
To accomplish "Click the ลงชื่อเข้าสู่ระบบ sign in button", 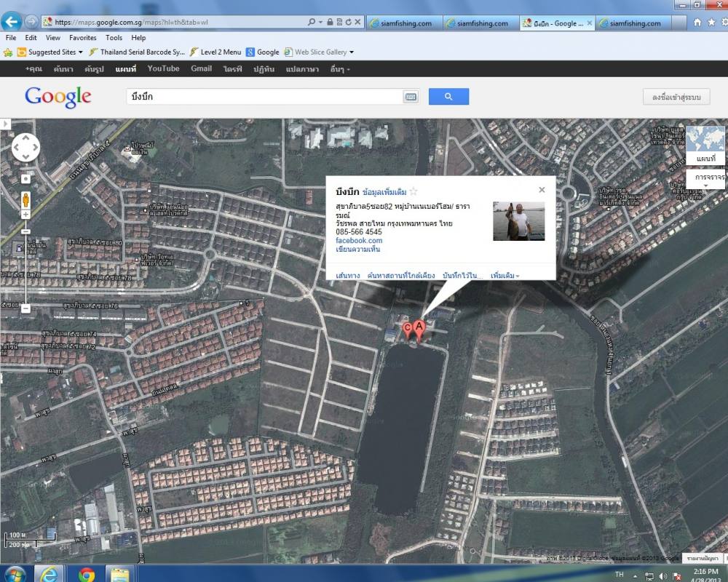I will point(676,97).
